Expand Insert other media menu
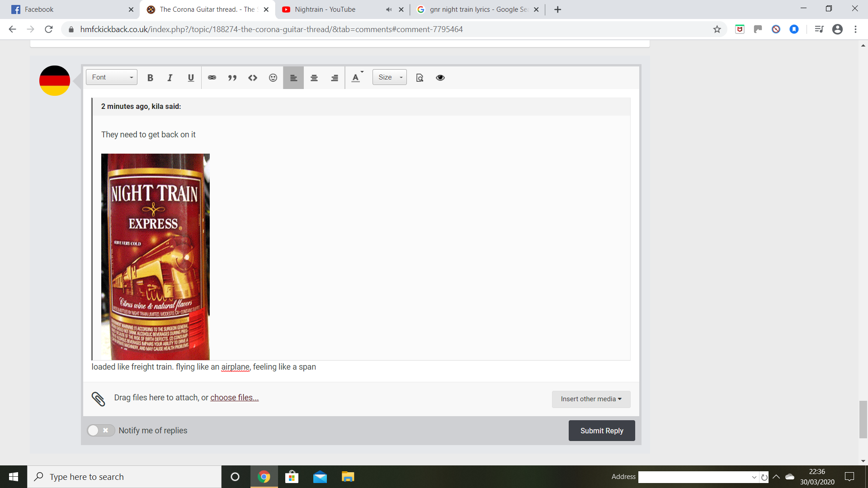The width and height of the screenshot is (868, 488). point(591,399)
